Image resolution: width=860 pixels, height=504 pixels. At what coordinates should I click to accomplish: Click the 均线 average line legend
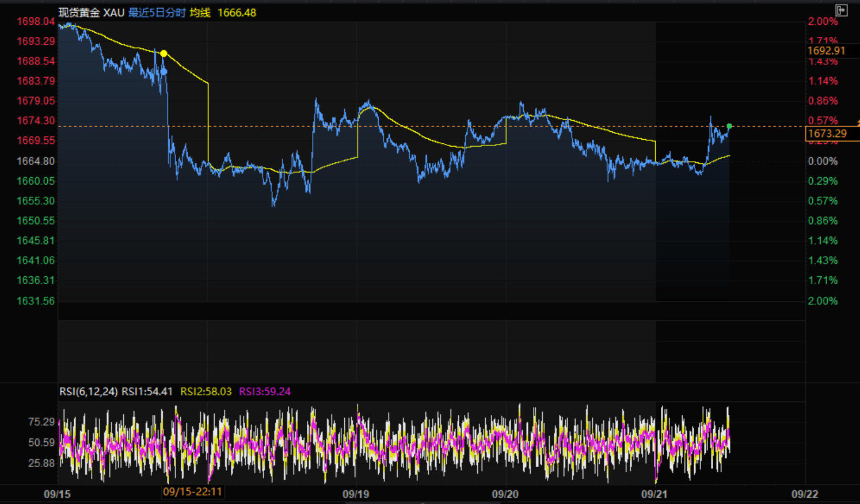click(x=200, y=13)
